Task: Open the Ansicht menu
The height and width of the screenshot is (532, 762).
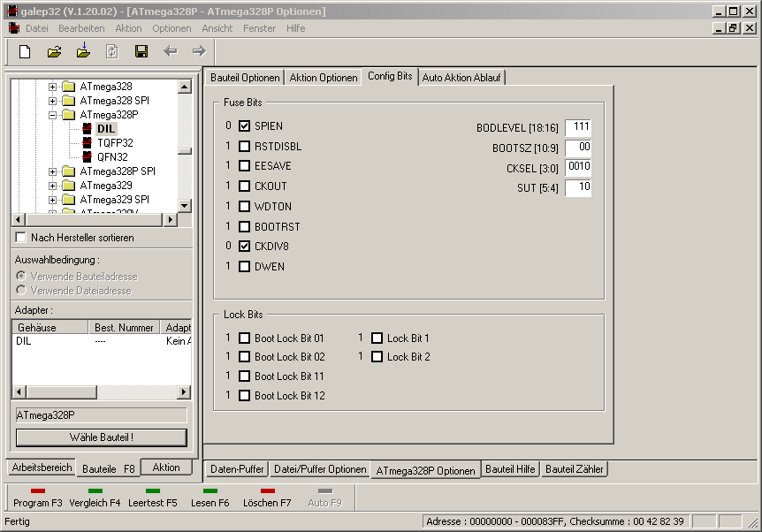Action: tap(217, 28)
